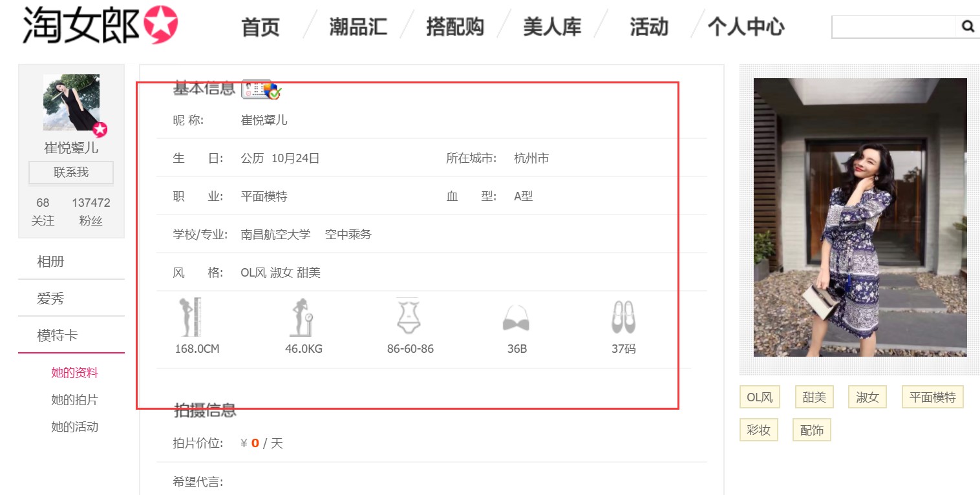The height and width of the screenshot is (495, 980).
Task: Click the shoe size icon
Action: [x=623, y=317]
